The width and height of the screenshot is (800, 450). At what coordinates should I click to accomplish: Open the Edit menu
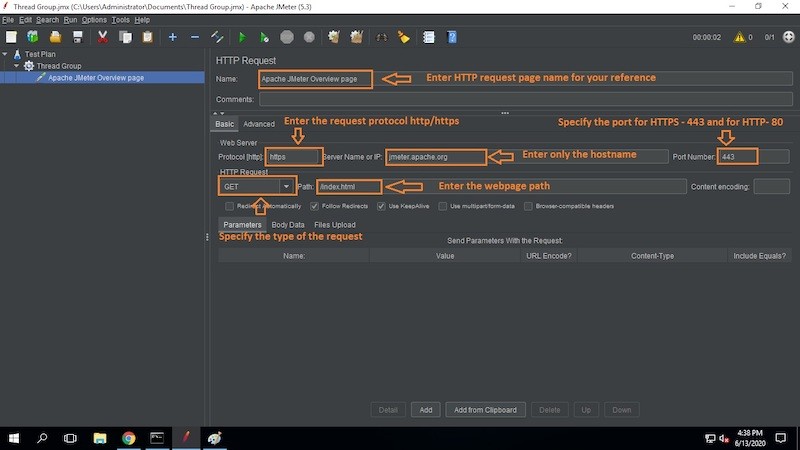point(25,20)
